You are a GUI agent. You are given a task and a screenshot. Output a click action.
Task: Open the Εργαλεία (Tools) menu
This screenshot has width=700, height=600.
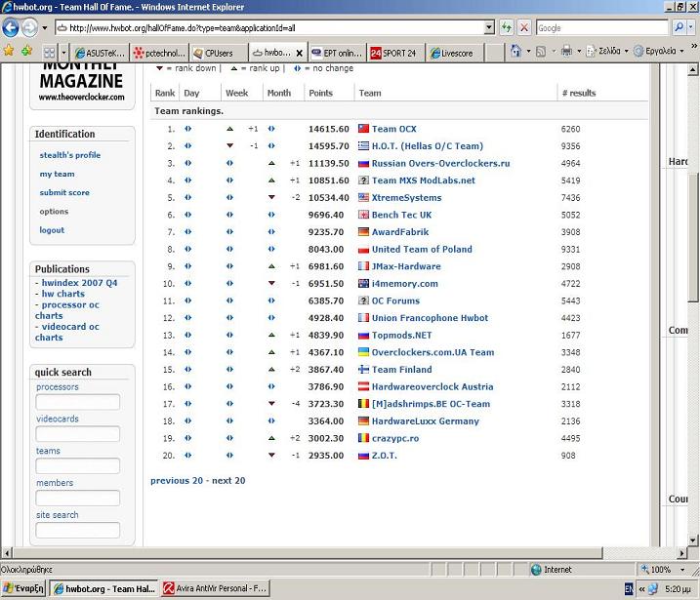coord(659,51)
